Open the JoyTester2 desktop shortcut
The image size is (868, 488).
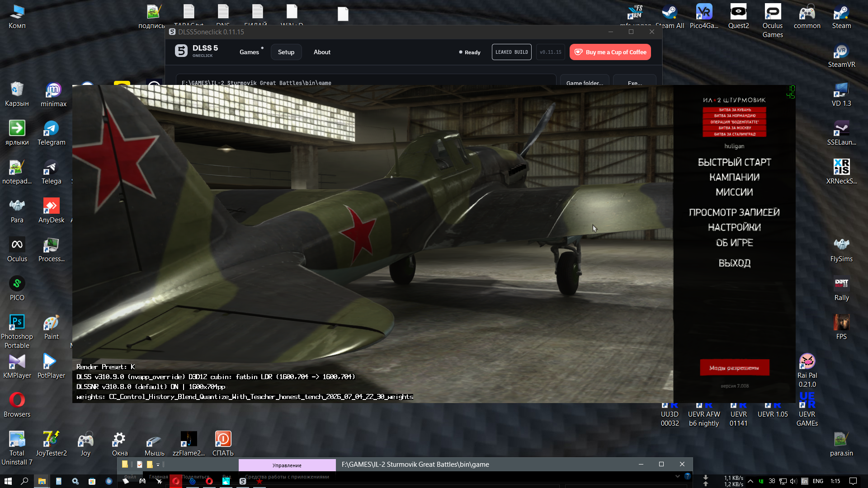[x=51, y=445]
